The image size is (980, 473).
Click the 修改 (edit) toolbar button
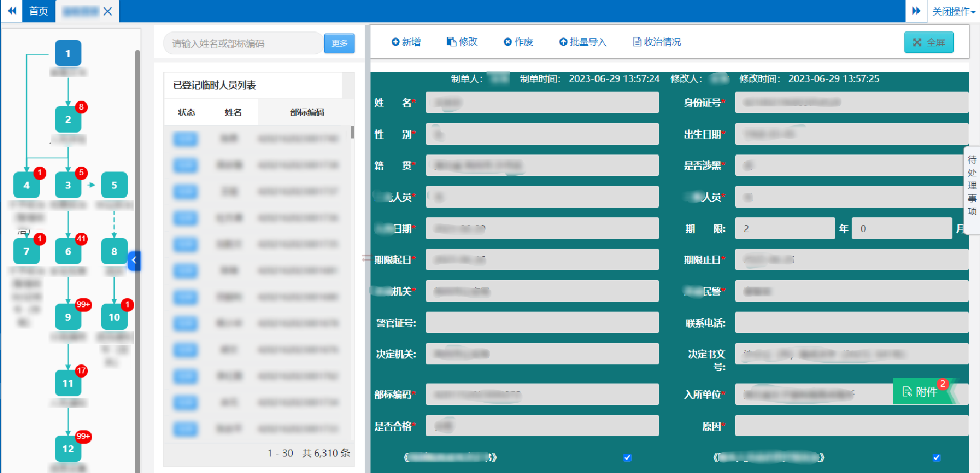462,42
